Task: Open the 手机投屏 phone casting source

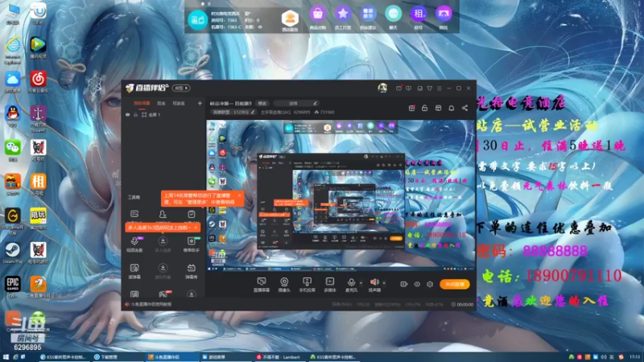Action: pos(307,285)
